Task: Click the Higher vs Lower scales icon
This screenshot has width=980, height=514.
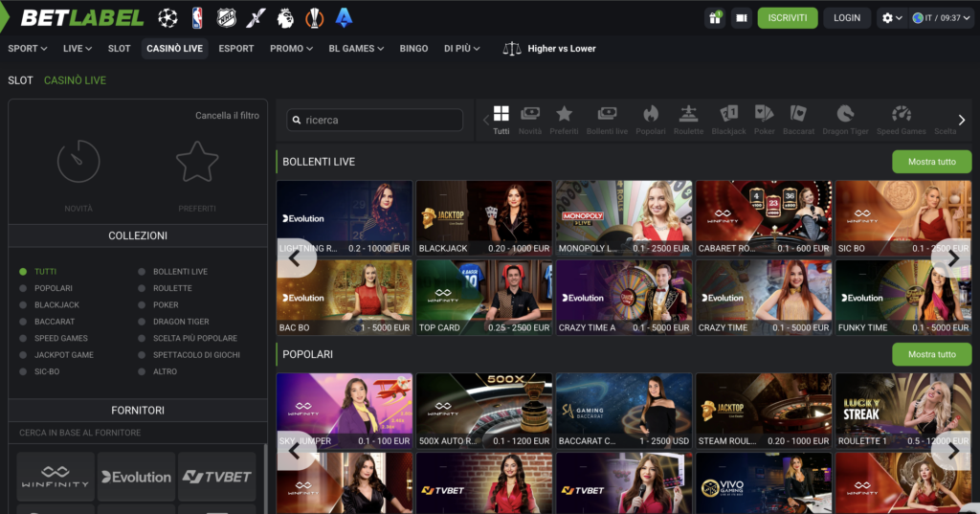Action: click(x=512, y=48)
